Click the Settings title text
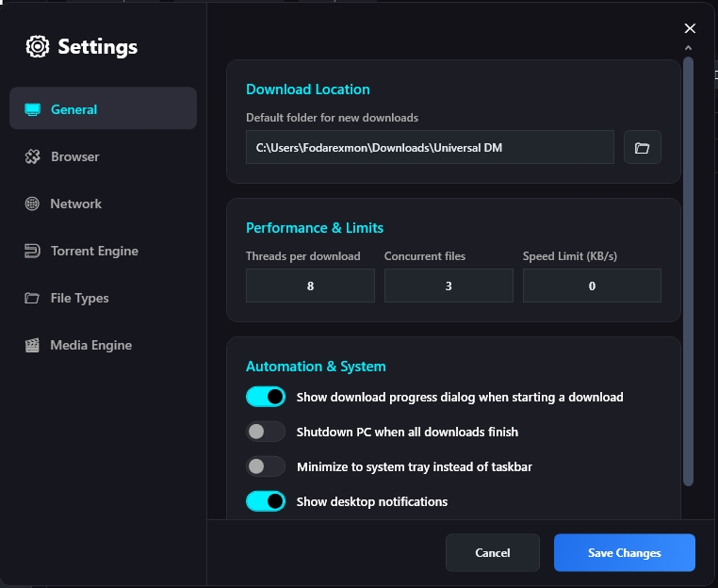The height and width of the screenshot is (588, 718). [x=98, y=47]
